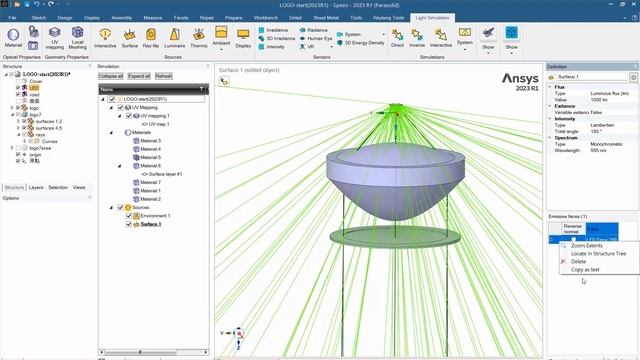640x360 pixels.
Task: Click the Surface 1 name field
Action: click(x=591, y=77)
